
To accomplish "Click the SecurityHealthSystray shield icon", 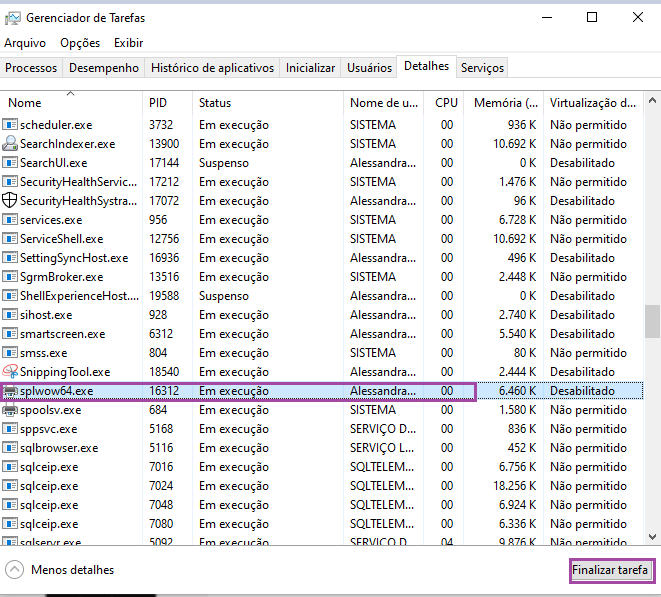I will (10, 201).
